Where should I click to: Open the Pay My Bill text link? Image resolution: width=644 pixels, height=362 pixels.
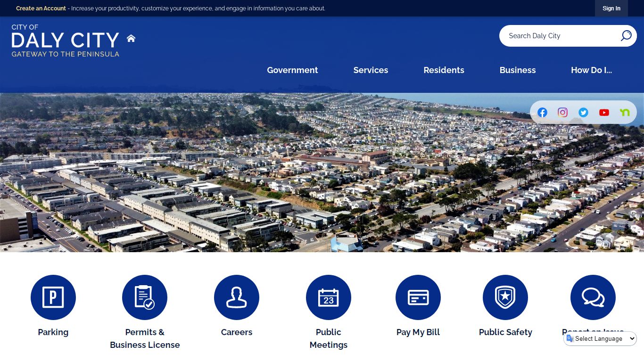pos(418,332)
